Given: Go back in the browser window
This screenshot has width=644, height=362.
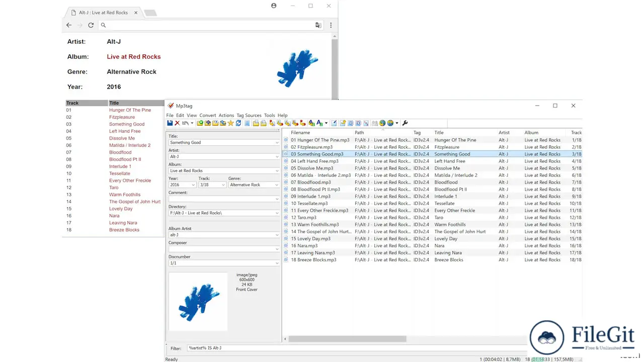Looking at the screenshot, I should point(69,25).
